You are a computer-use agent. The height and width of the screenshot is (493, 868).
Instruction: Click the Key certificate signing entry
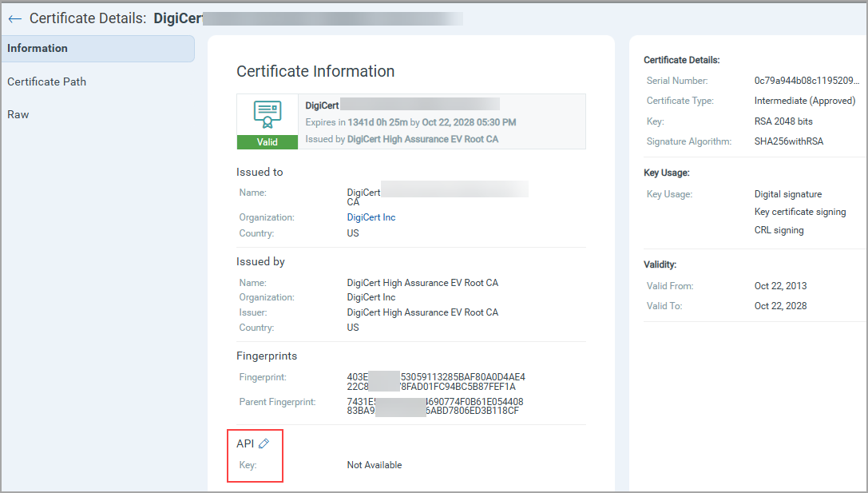point(800,212)
